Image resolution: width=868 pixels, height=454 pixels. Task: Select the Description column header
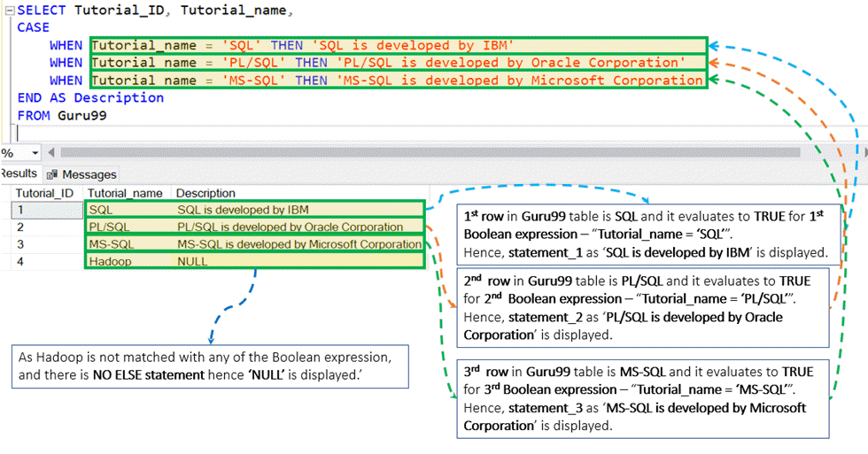(205, 193)
